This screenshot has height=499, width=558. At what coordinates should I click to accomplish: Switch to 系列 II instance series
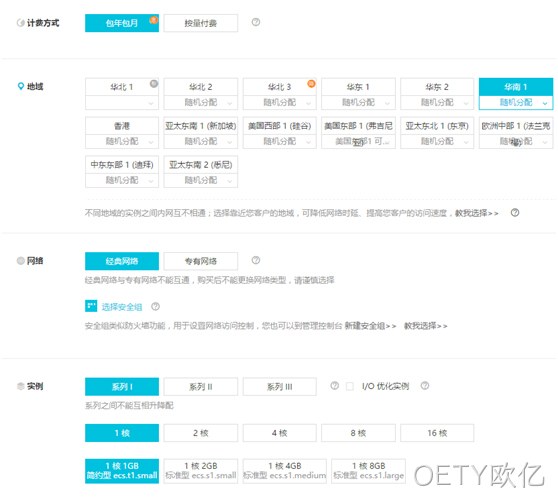[201, 387]
